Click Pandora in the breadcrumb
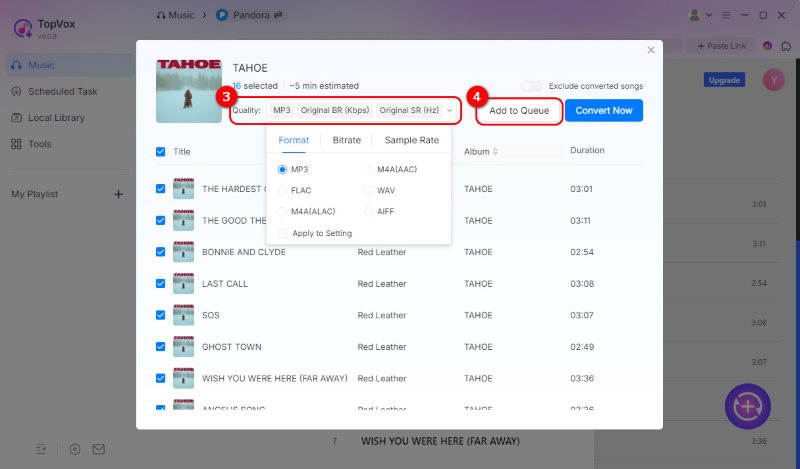Screen dimensions: 800x469 click(x=251, y=15)
